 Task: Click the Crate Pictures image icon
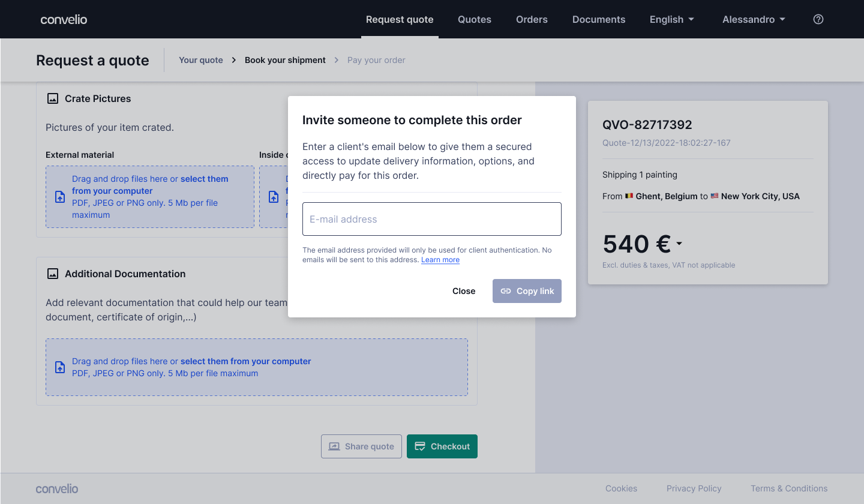(53, 98)
